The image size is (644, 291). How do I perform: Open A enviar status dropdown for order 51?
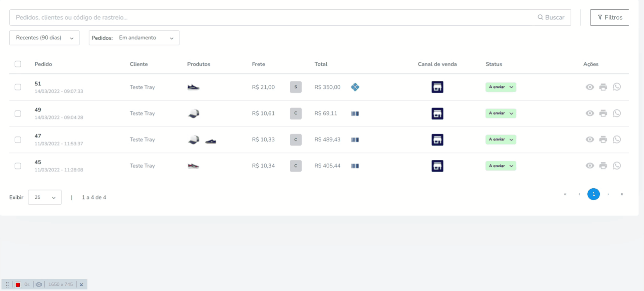(x=501, y=87)
